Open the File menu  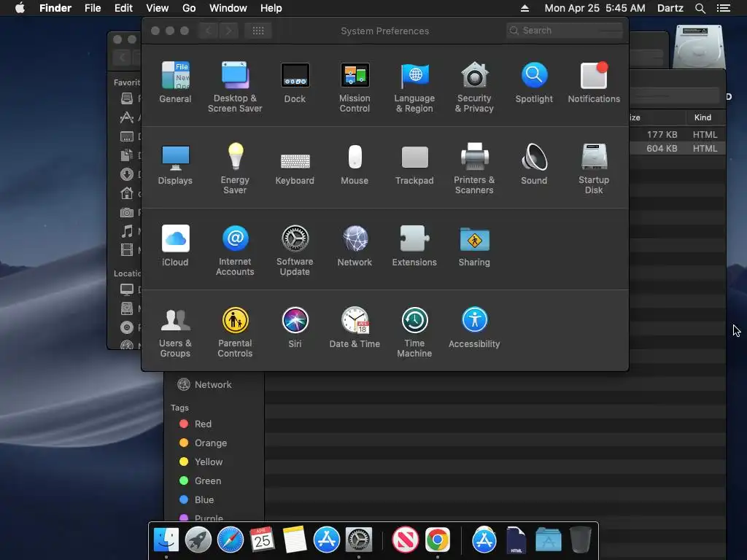click(x=93, y=8)
